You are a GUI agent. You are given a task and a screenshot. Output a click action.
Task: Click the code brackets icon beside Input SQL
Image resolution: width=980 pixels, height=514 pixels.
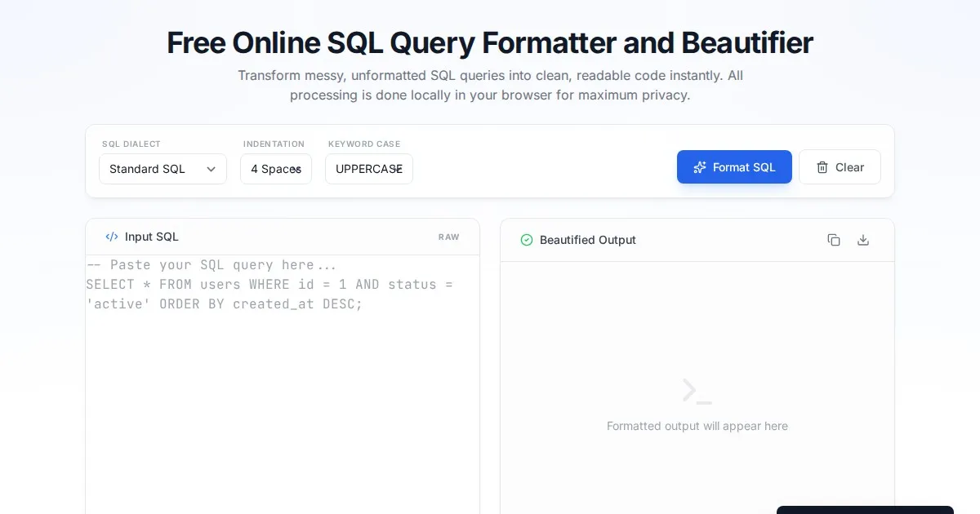[x=112, y=237]
